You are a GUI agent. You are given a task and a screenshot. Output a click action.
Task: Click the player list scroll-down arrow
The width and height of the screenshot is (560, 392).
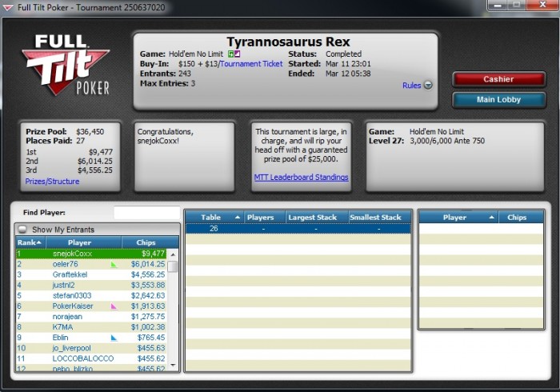(x=173, y=366)
